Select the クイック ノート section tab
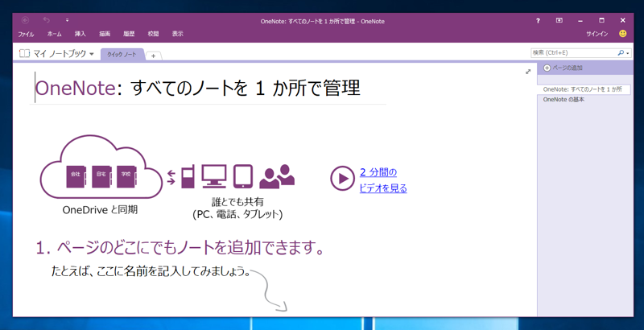Image resolution: width=644 pixels, height=330 pixels. (122, 54)
